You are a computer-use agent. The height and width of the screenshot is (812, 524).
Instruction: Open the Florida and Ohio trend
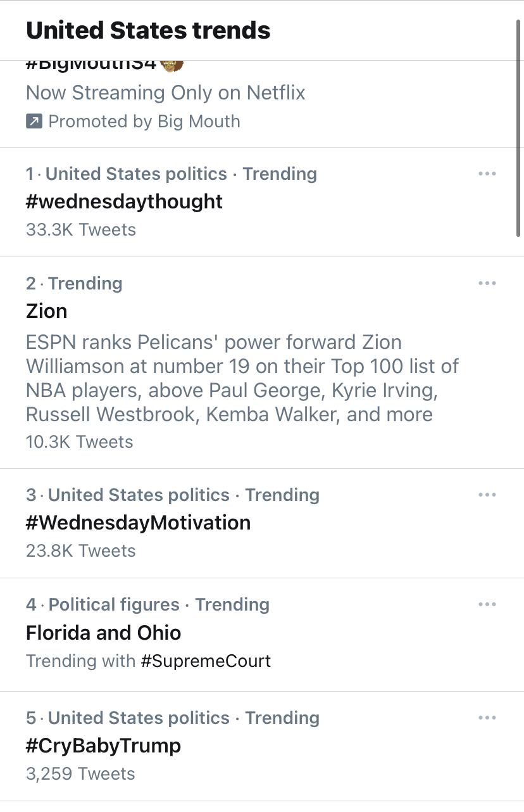(103, 633)
